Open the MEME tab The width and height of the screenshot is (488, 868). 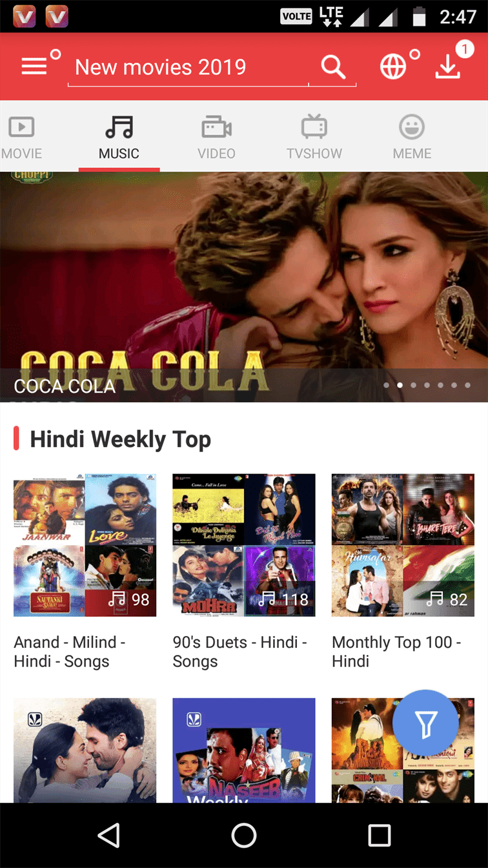pos(412,137)
